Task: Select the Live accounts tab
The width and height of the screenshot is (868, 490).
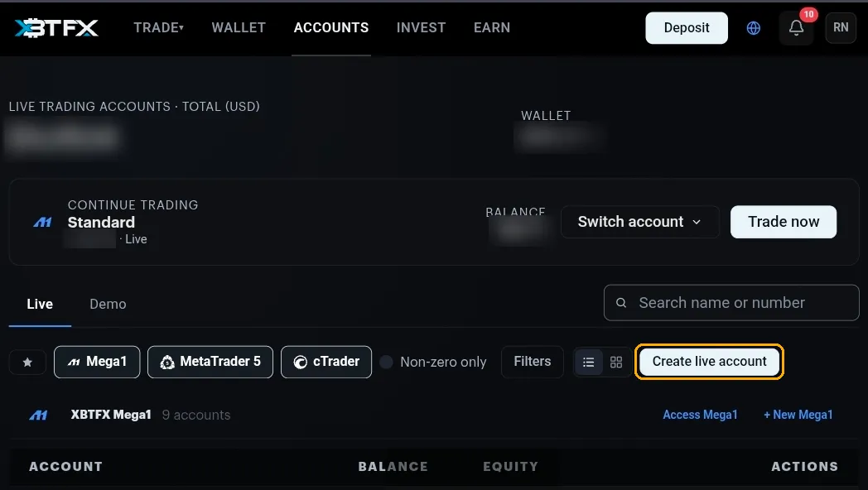Action: tap(40, 304)
